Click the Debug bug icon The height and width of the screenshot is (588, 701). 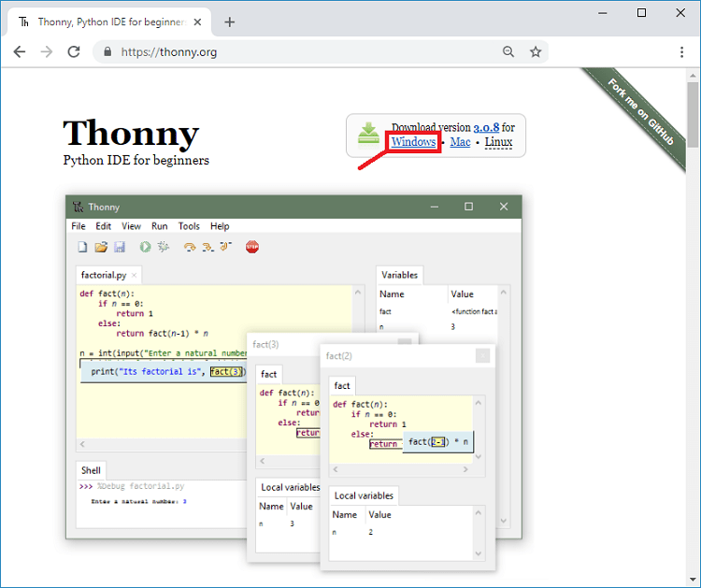click(164, 247)
